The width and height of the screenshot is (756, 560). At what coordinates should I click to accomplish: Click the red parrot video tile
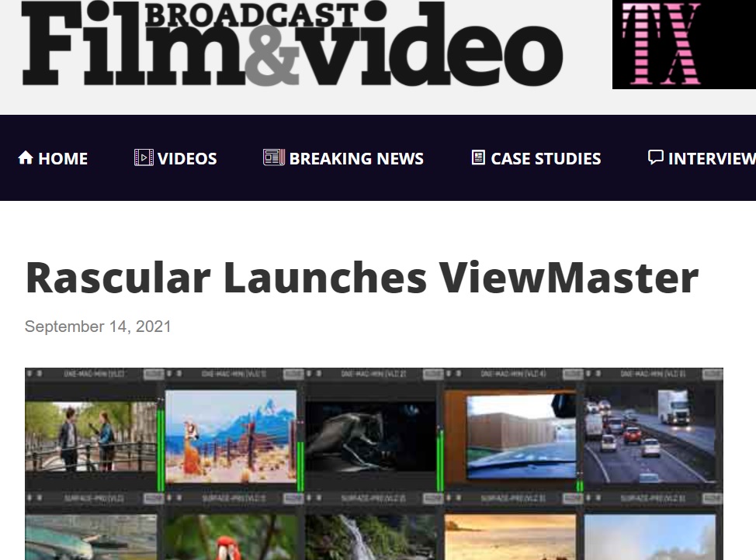point(231,537)
